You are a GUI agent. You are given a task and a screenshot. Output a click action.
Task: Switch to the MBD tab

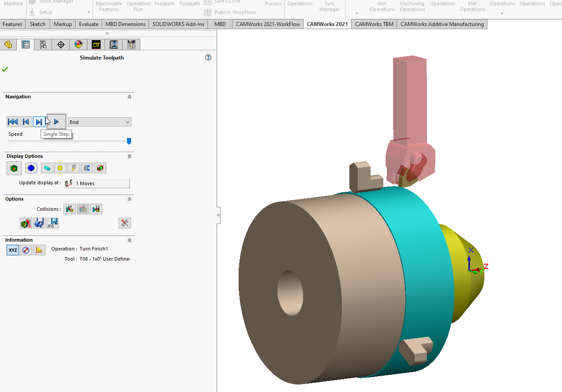pyautogui.click(x=220, y=24)
